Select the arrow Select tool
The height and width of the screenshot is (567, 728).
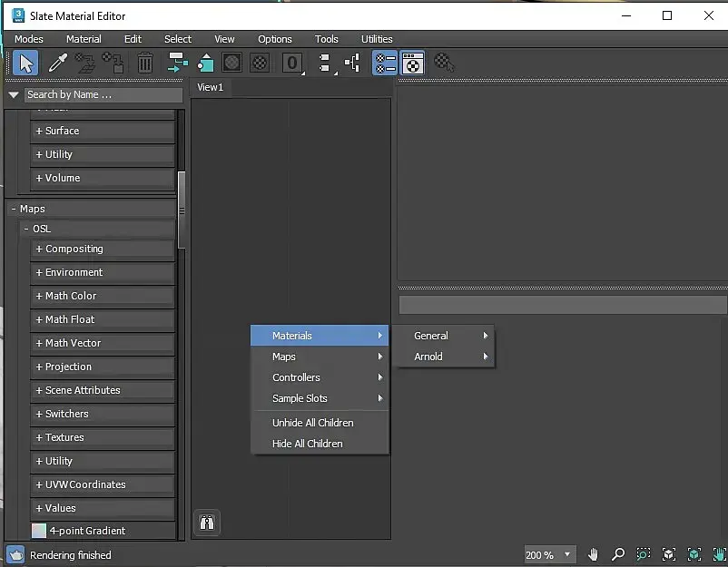pyautogui.click(x=25, y=63)
